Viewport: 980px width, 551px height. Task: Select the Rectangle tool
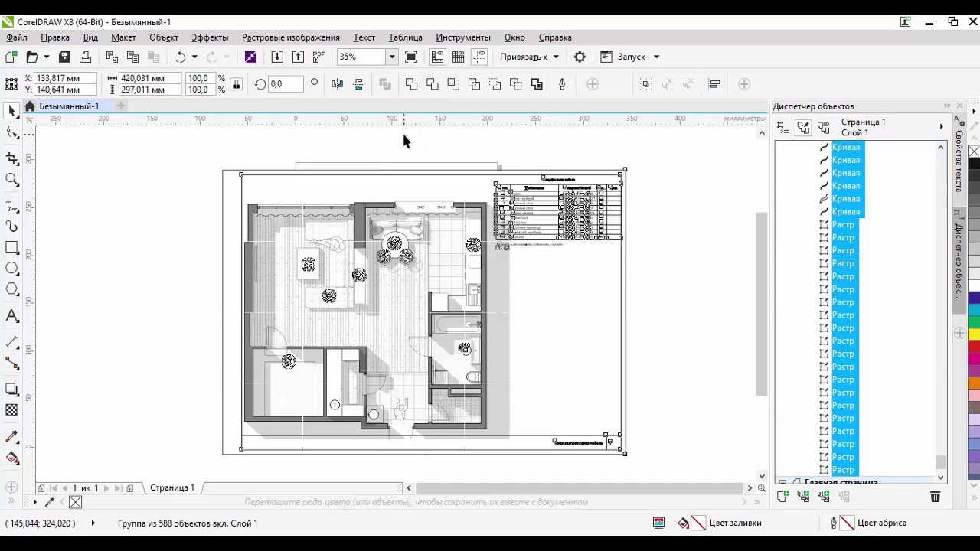[x=11, y=247]
